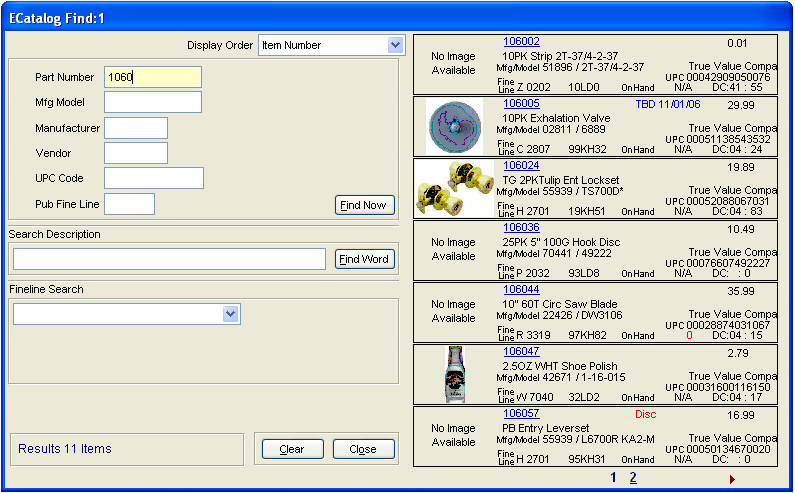The height and width of the screenshot is (493, 795).
Task: Select the WHT Shoe Polish product image
Action: (x=454, y=374)
